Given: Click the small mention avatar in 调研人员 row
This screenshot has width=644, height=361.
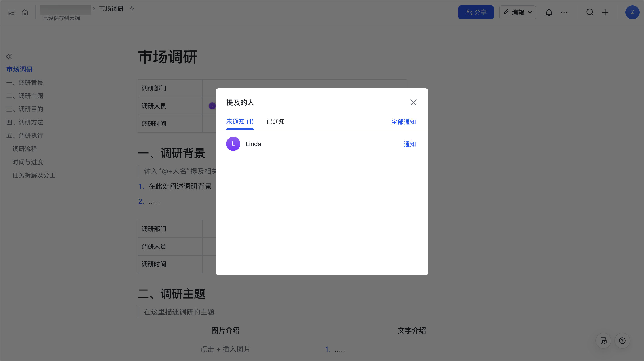Looking at the screenshot, I should [212, 106].
